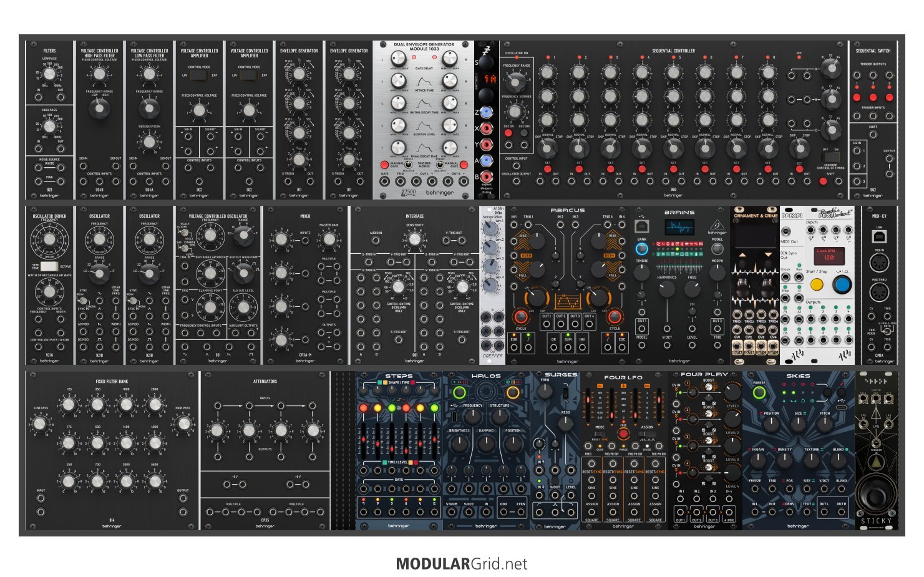Click the Timbre knob on the Brains module

[641, 273]
